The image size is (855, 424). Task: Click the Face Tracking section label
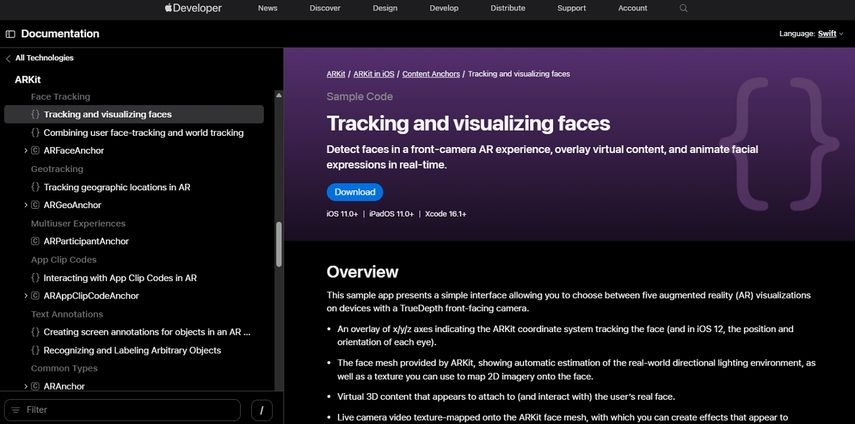pos(61,96)
